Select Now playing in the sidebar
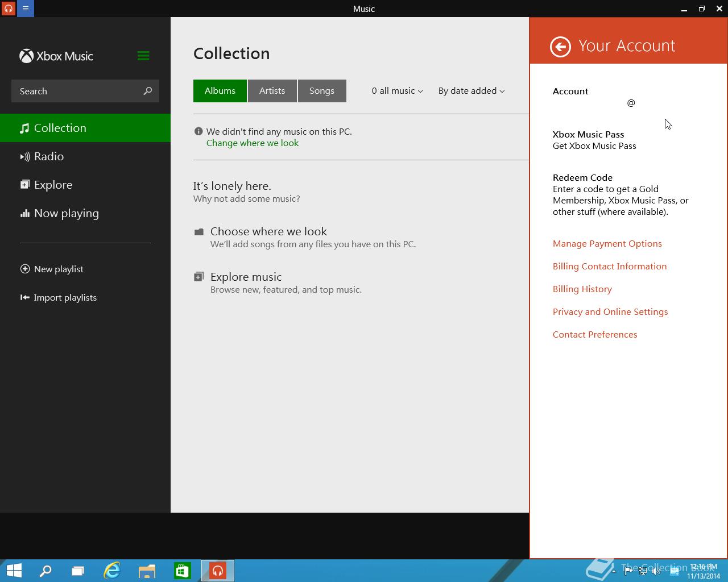728x582 pixels. click(x=85, y=213)
